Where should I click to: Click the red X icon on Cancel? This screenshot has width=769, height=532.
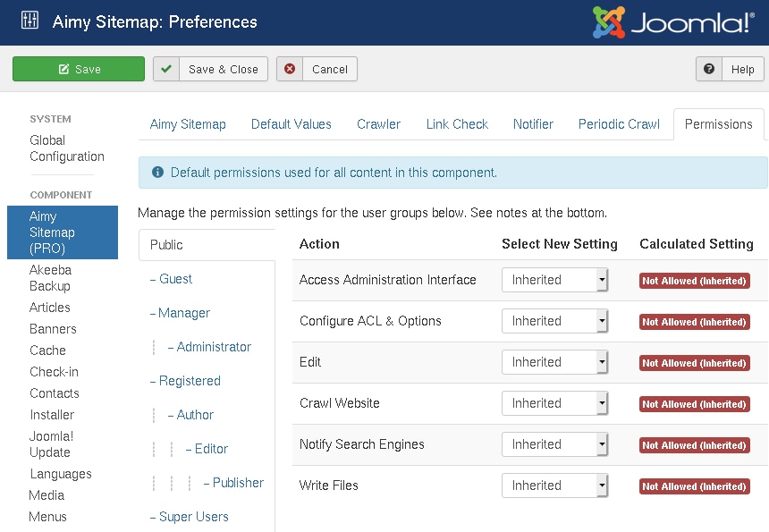(290, 69)
